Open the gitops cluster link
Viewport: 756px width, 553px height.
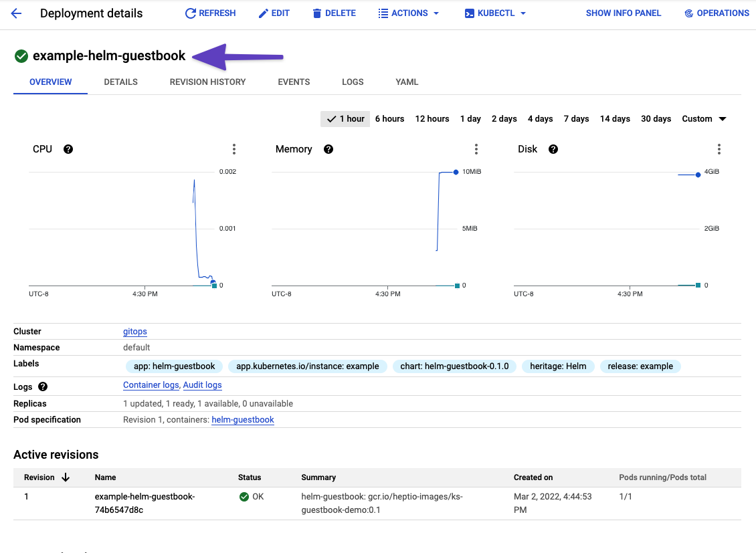pyautogui.click(x=134, y=331)
